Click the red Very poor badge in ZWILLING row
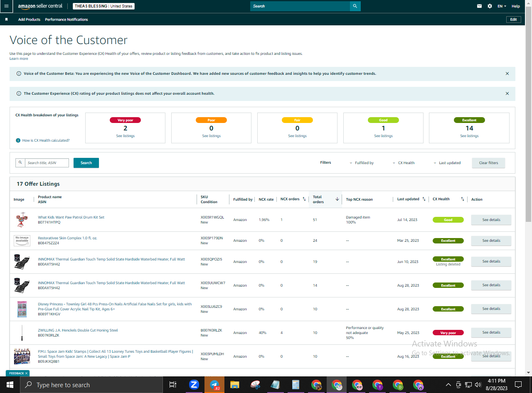532x393 pixels. pos(448,333)
